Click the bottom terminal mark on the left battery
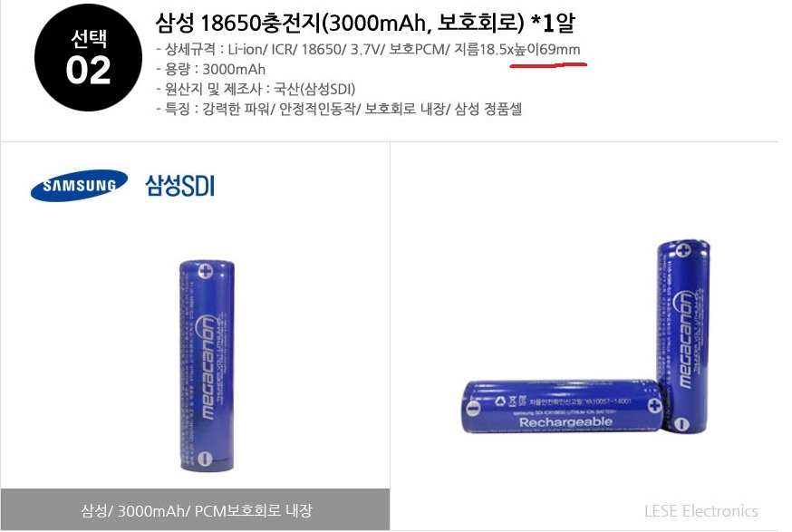Viewport: 792px width, 532px height. (x=205, y=459)
